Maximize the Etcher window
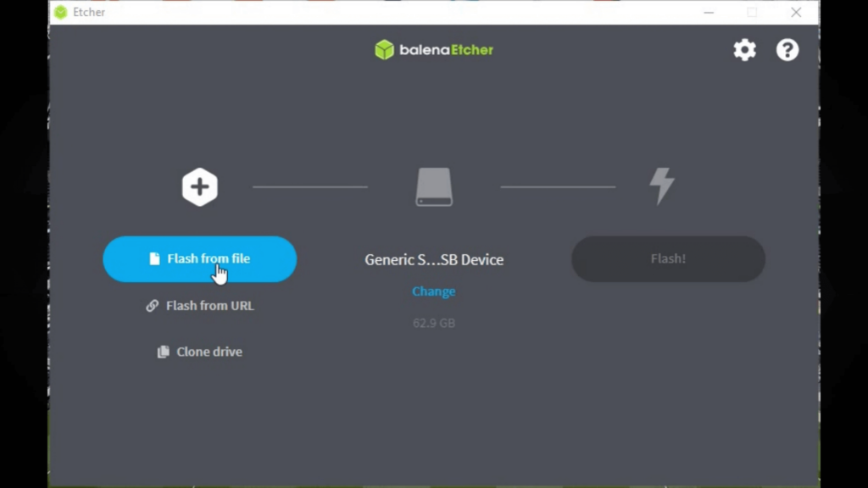Image resolution: width=868 pixels, height=488 pixels. click(752, 12)
